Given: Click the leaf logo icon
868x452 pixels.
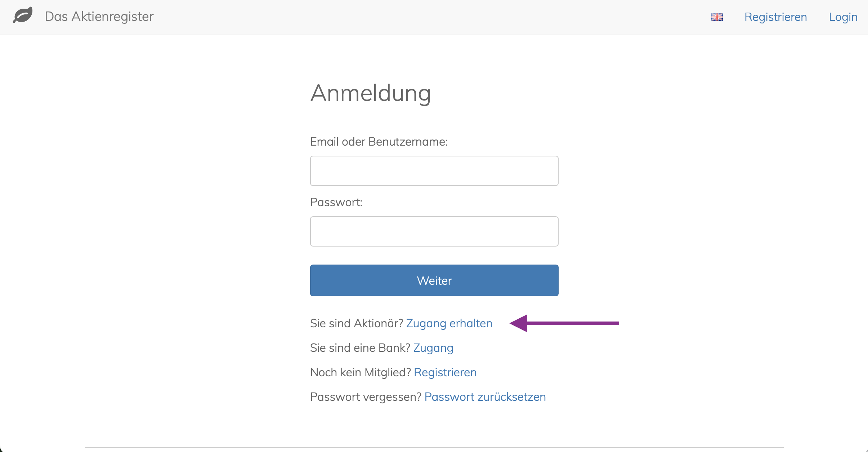Looking at the screenshot, I should (x=23, y=15).
